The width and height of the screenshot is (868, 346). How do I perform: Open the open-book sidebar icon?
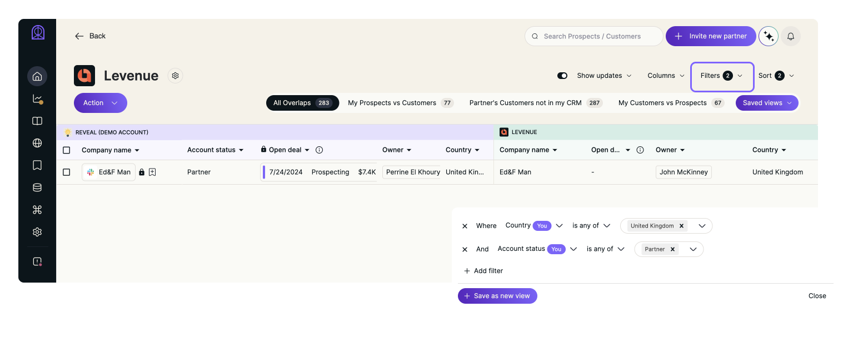click(37, 121)
